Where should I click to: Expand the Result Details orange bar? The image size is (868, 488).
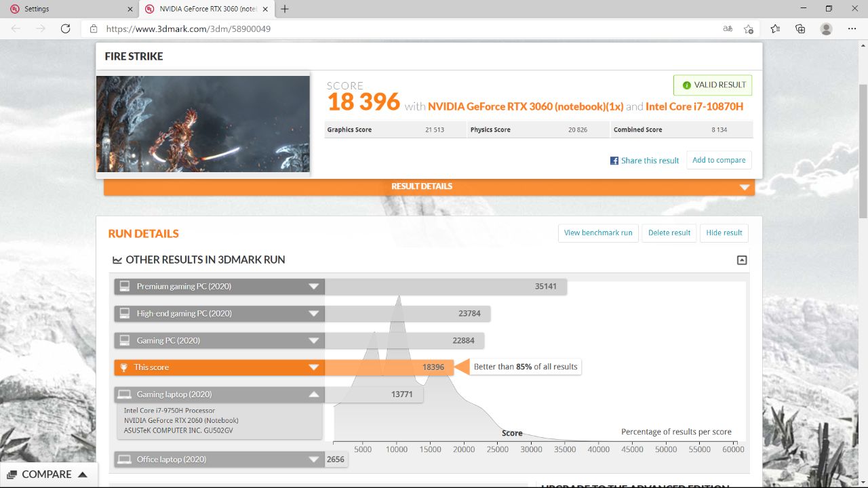(429, 186)
